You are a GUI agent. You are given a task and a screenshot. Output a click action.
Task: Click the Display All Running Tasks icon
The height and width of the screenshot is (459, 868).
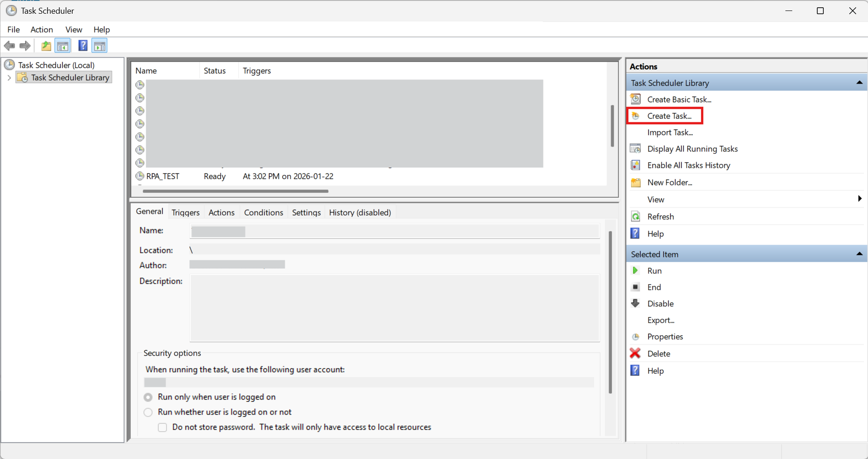click(x=635, y=148)
